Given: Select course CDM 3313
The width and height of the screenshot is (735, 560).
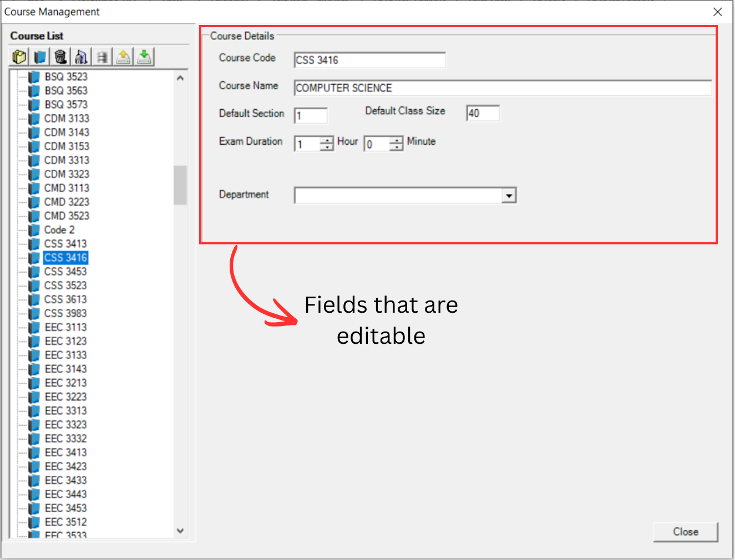Looking at the screenshot, I should pyautogui.click(x=67, y=160).
